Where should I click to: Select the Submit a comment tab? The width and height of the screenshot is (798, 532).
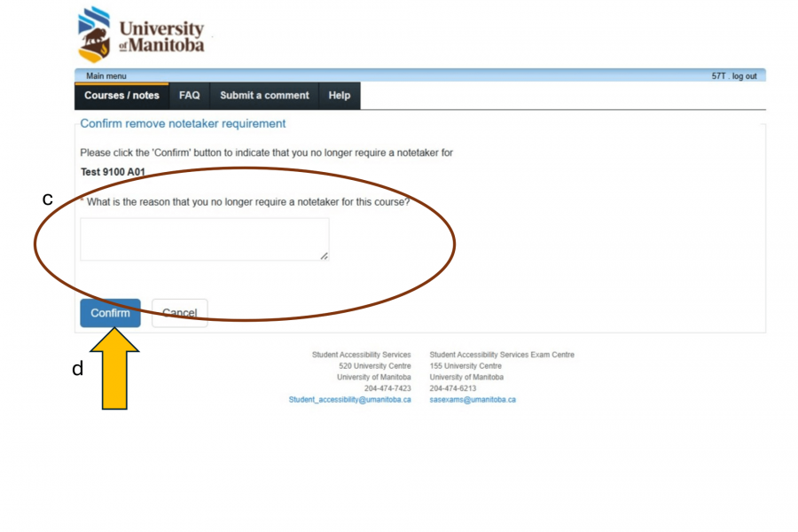coord(264,96)
